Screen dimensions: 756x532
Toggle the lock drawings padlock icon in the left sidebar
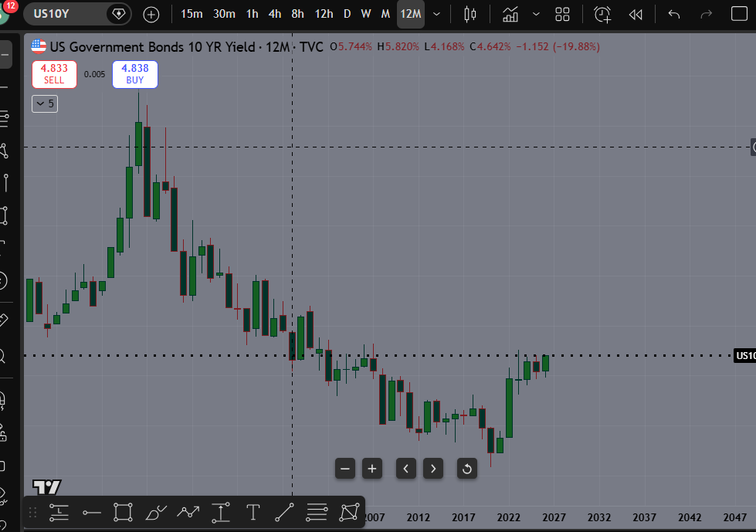[x=3, y=433]
